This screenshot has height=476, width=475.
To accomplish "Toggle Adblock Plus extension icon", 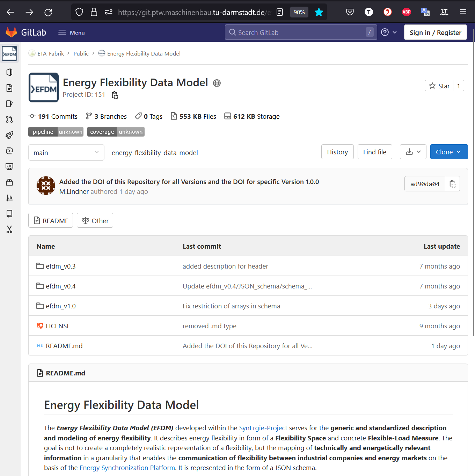I will (406, 12).
